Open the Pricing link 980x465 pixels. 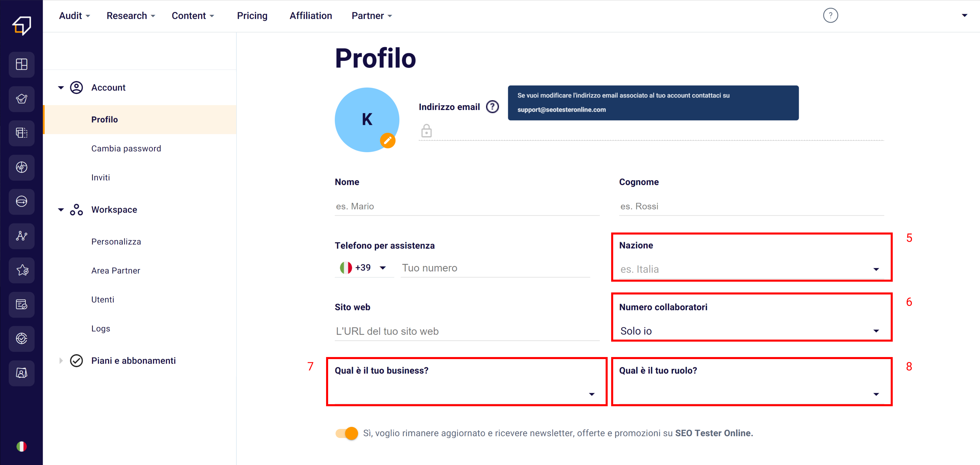tap(252, 16)
